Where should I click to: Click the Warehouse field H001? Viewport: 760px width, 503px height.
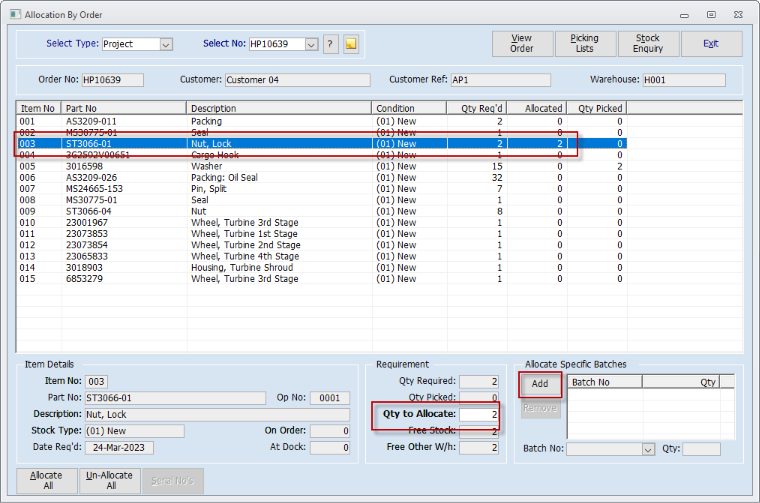click(684, 80)
